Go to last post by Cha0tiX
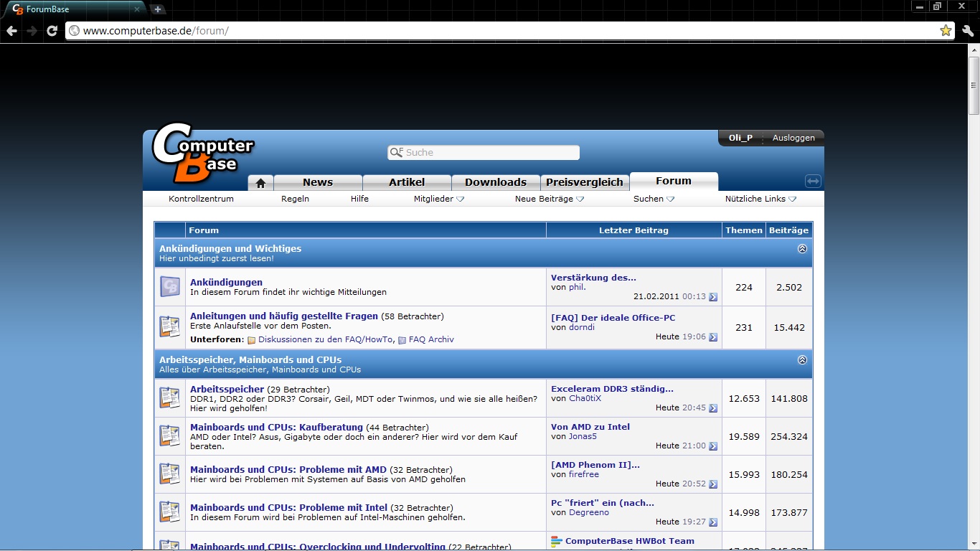980x551 pixels. coord(713,408)
